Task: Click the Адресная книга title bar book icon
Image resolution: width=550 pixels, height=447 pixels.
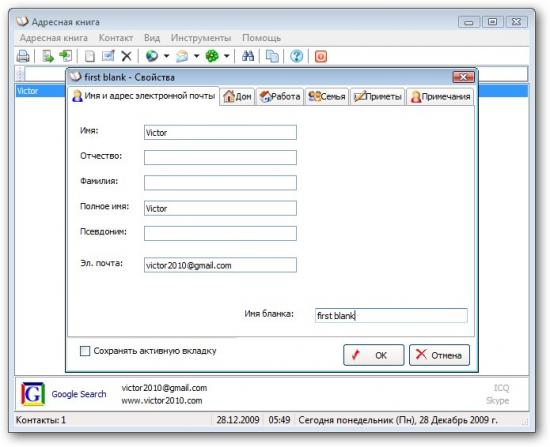Action: pyautogui.click(x=22, y=22)
